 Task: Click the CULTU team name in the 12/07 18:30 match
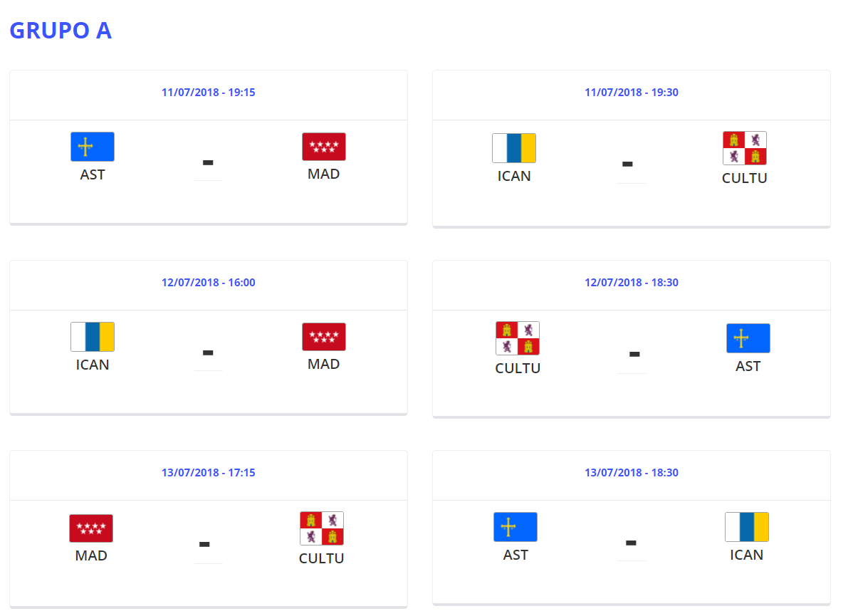tap(518, 369)
